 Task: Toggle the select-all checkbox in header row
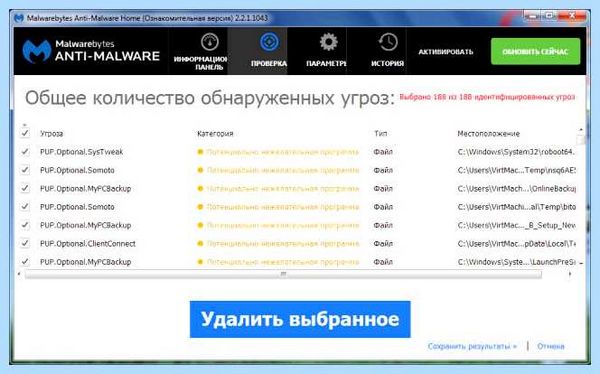pos(25,133)
